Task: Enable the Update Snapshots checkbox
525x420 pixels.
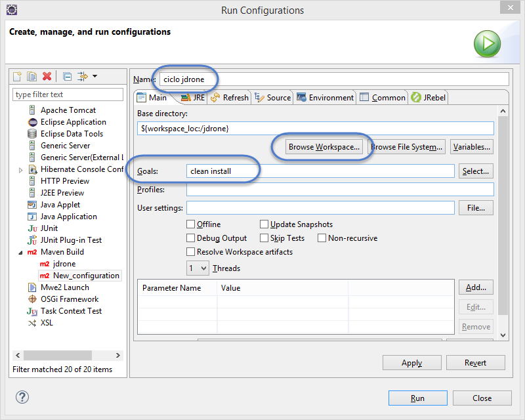Action: pyautogui.click(x=264, y=224)
